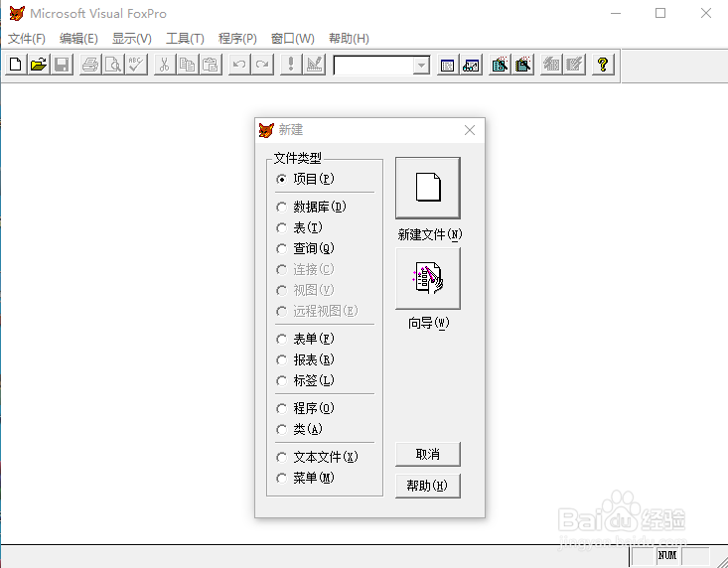The height and width of the screenshot is (568, 728).
Task: Open the 文件(F) menu
Action: coord(27,39)
